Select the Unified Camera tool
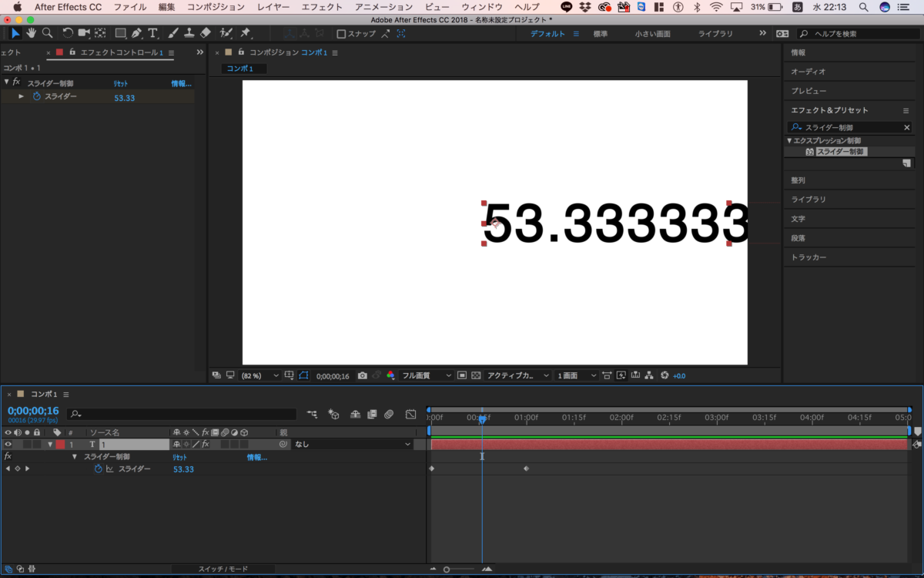This screenshot has height=578, width=924. click(84, 33)
